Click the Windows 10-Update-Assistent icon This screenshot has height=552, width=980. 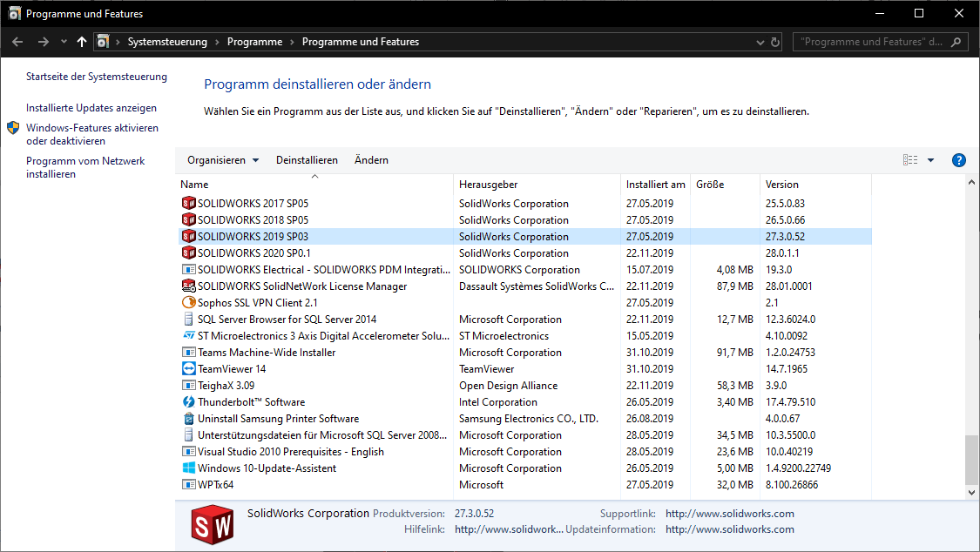click(x=189, y=468)
